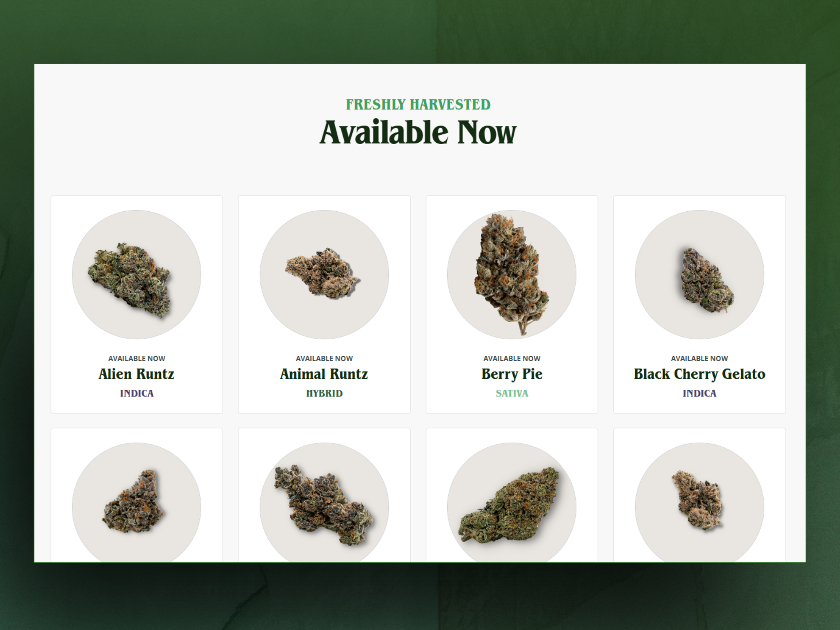The height and width of the screenshot is (630, 840).
Task: Click AVAILABLE NOW tag above Berry Pie
Action: [x=512, y=358]
